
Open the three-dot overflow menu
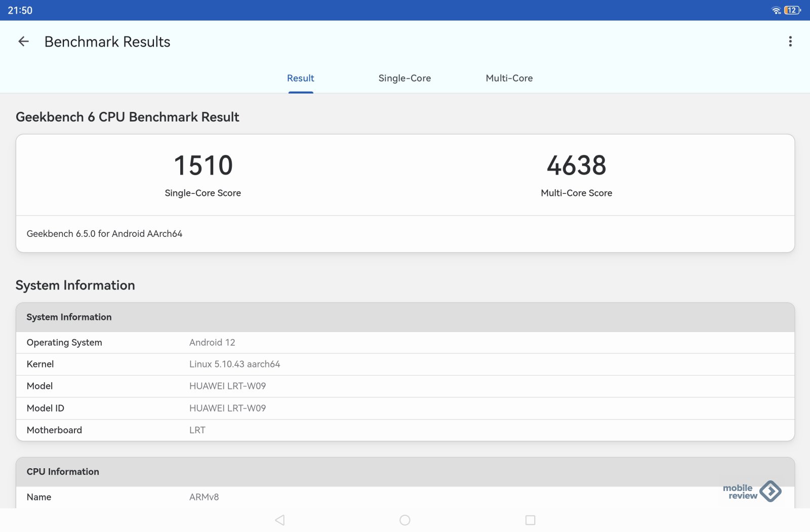pos(790,42)
